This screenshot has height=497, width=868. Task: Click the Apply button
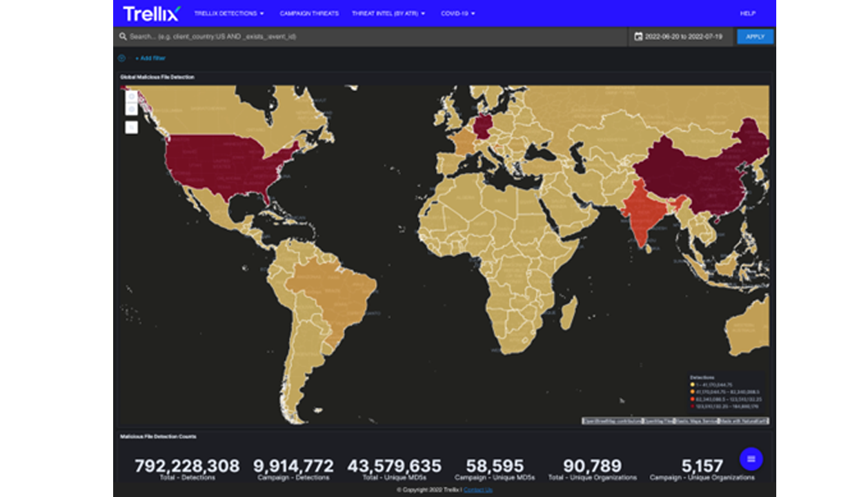pos(755,37)
